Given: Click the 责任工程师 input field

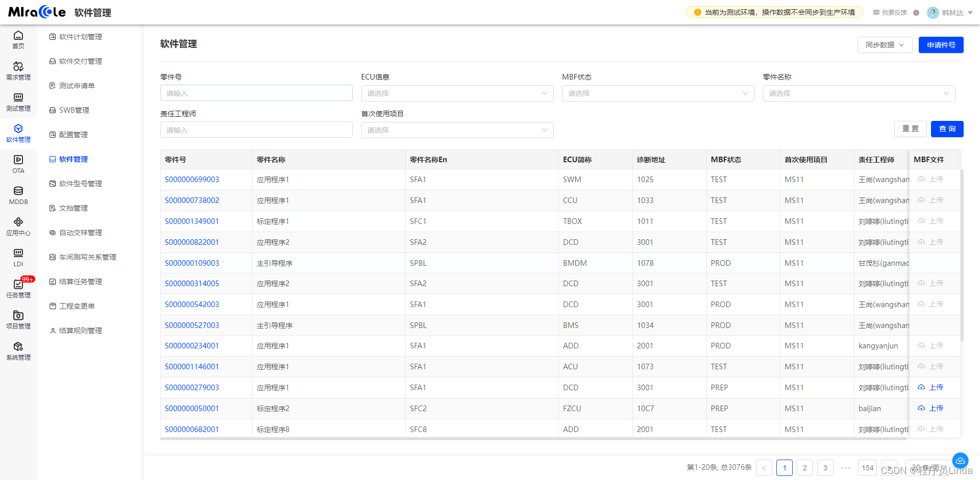Looking at the screenshot, I should tap(256, 130).
